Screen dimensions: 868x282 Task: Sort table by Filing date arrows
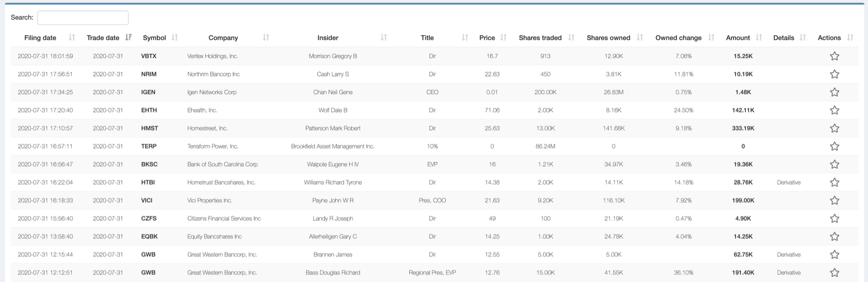pyautogui.click(x=72, y=38)
